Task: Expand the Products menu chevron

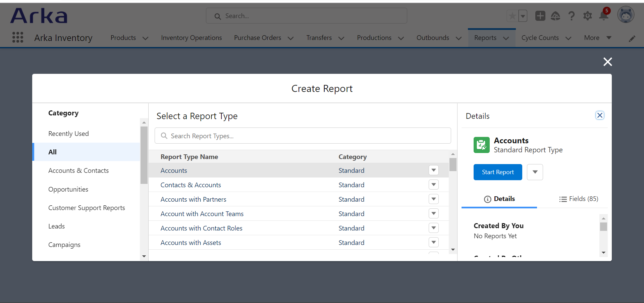Action: (x=145, y=38)
